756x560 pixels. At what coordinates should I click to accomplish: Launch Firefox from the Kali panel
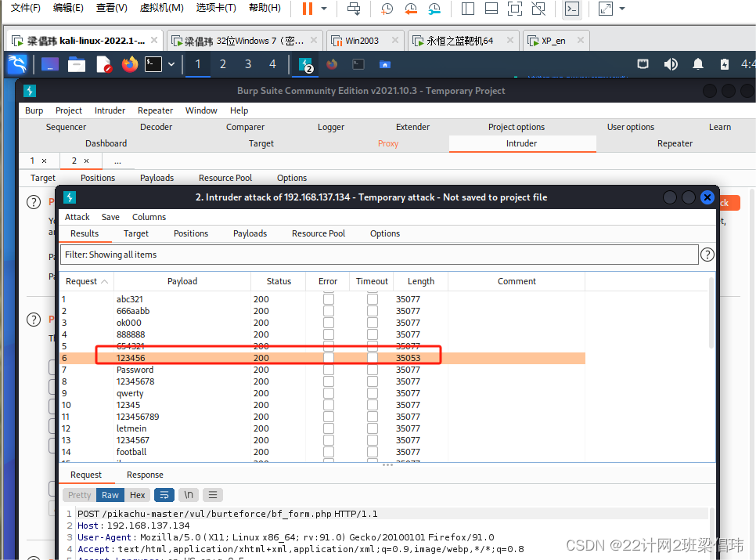[x=129, y=64]
